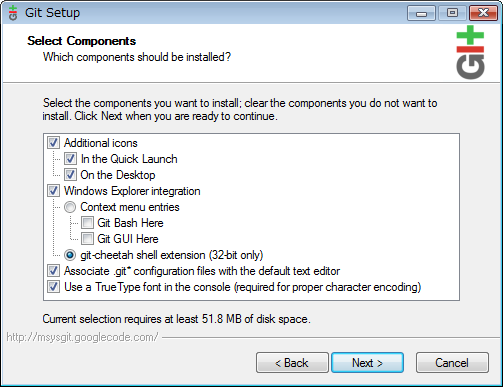Viewport: 503px width, 387px height.
Task: Go to the next setup step
Action: pyautogui.click(x=367, y=363)
